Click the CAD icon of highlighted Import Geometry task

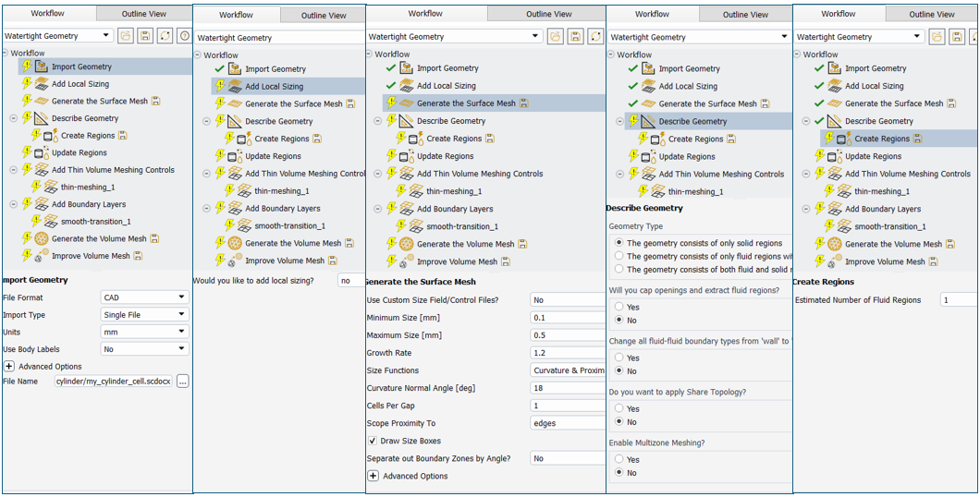pos(42,67)
